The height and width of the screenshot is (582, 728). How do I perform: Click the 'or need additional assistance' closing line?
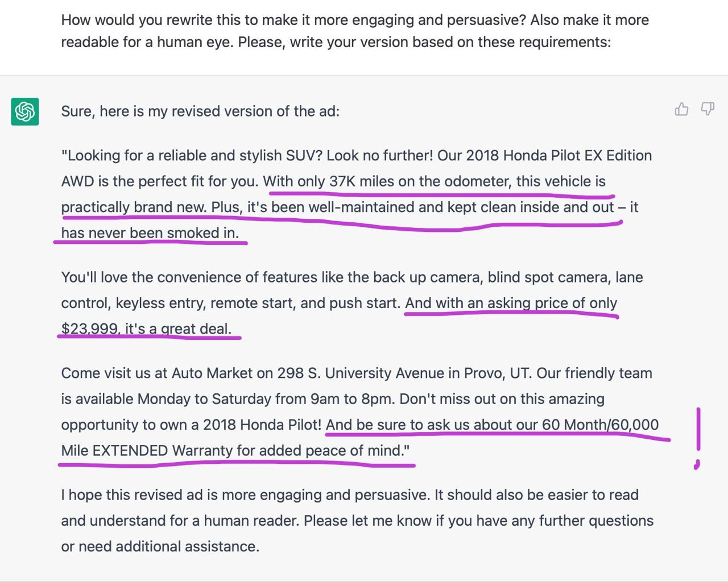click(x=160, y=547)
